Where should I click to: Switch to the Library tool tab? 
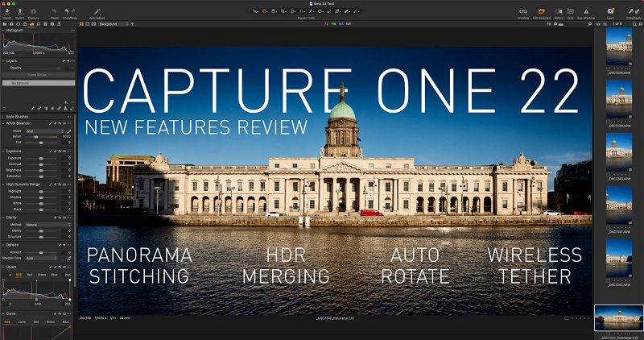point(5,24)
